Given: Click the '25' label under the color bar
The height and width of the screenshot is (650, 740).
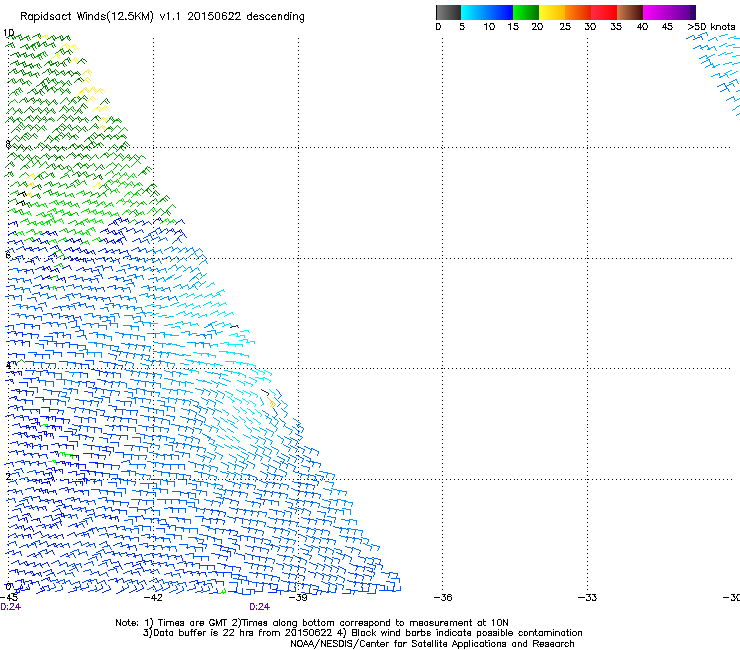Looking at the screenshot, I should click(565, 27).
